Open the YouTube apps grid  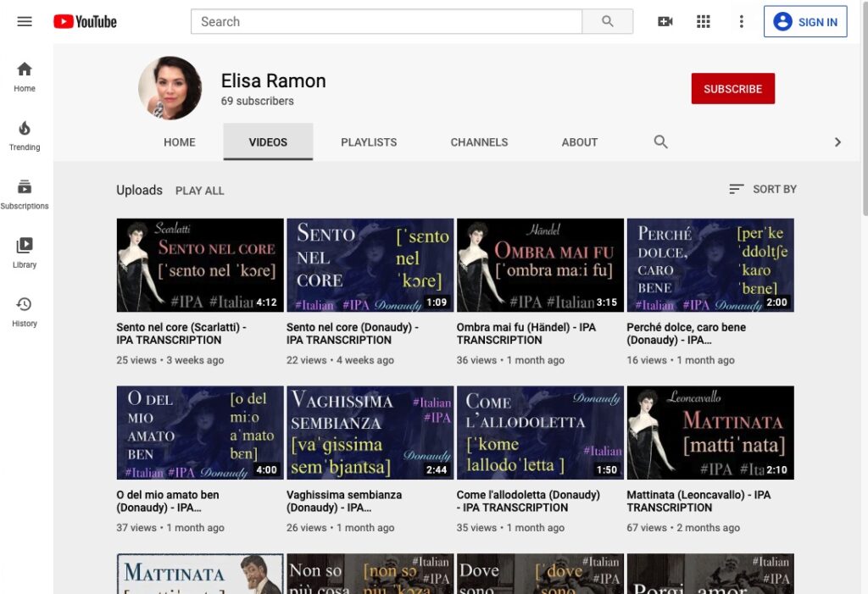pos(704,22)
